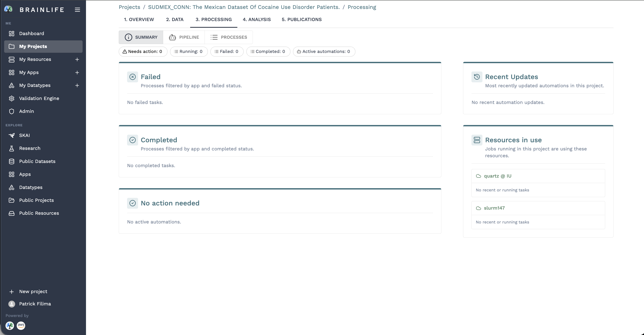
Task: Switch to the 4. Analysis tab
Action: [257, 20]
